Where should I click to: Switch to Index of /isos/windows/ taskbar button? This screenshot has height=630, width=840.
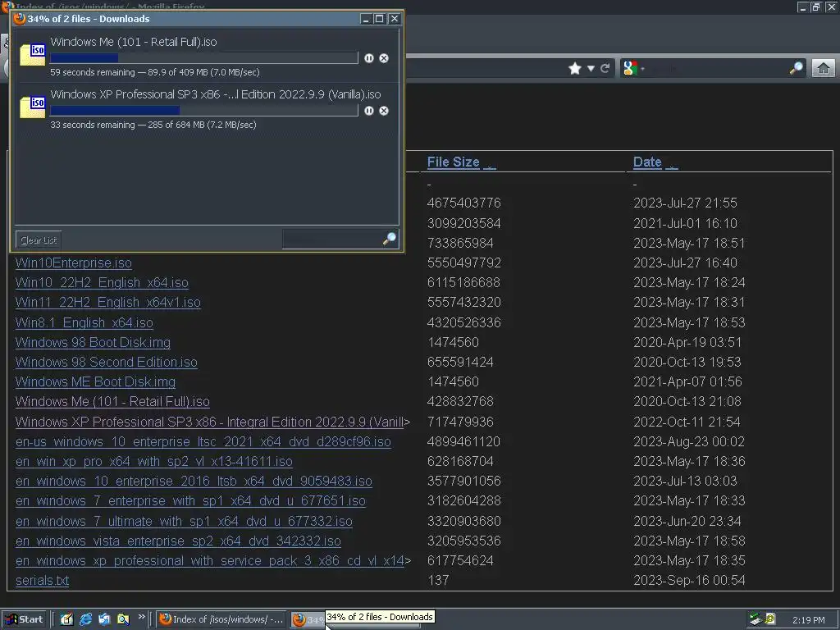(222, 619)
